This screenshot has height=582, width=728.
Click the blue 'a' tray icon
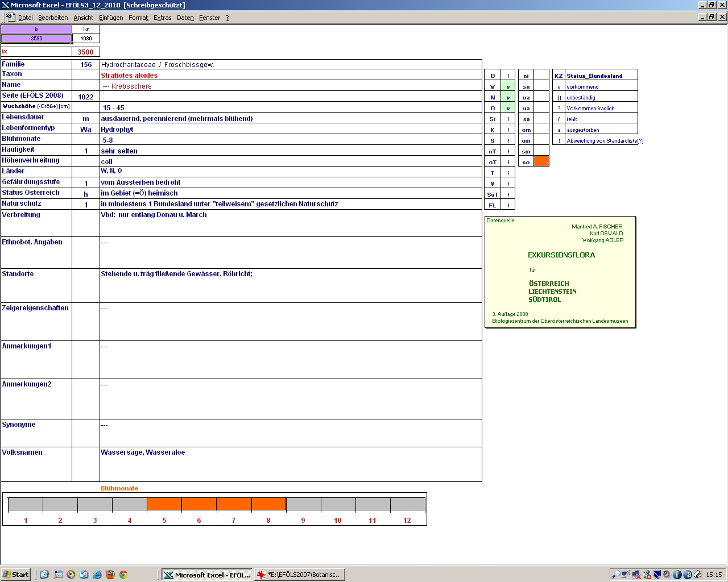tap(688, 575)
